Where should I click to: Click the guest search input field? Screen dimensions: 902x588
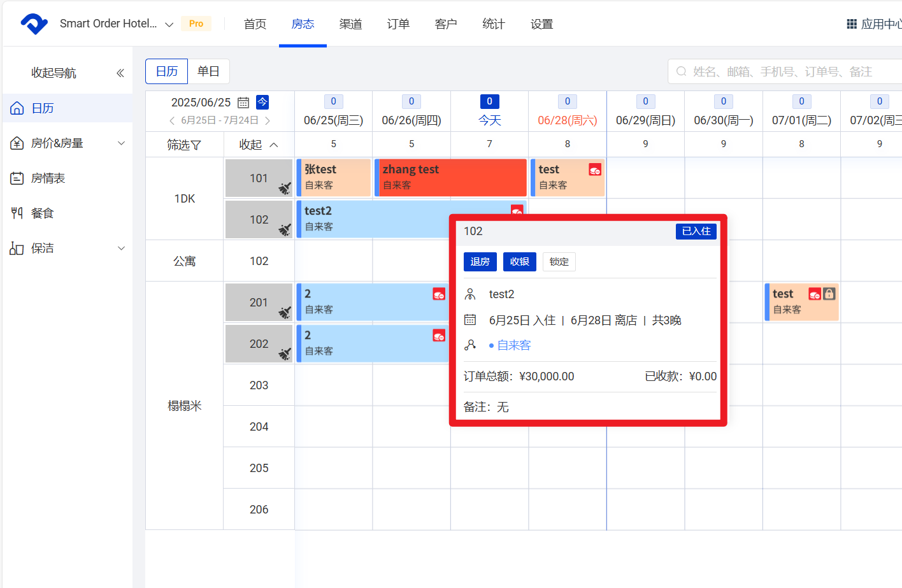coord(790,72)
